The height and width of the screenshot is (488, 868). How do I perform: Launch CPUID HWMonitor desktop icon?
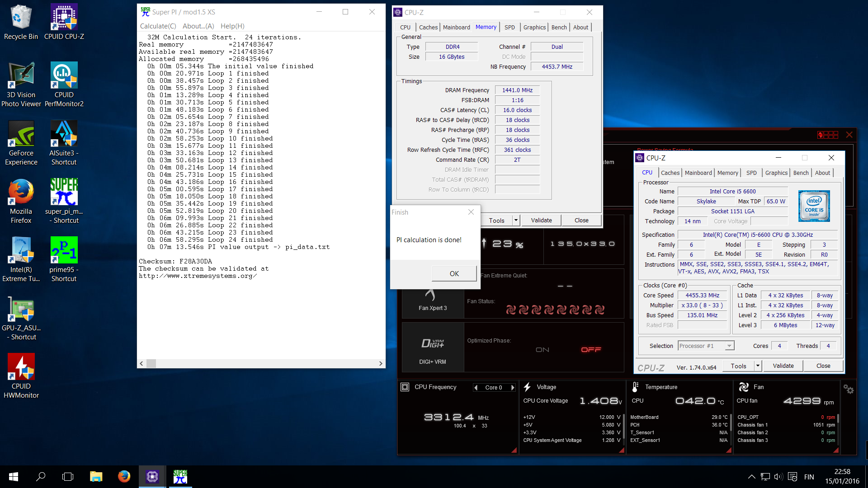21,376
